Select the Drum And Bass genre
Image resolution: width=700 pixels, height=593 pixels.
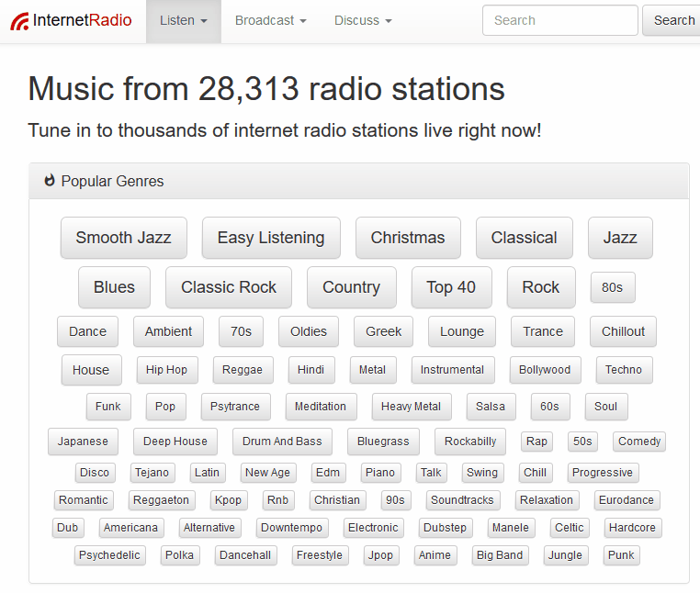pyautogui.click(x=282, y=442)
